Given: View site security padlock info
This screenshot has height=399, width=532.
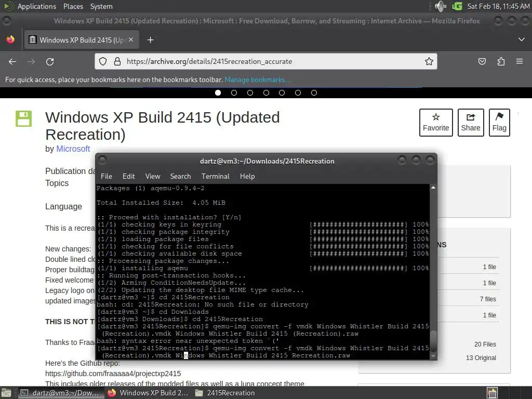Looking at the screenshot, I should [117, 61].
